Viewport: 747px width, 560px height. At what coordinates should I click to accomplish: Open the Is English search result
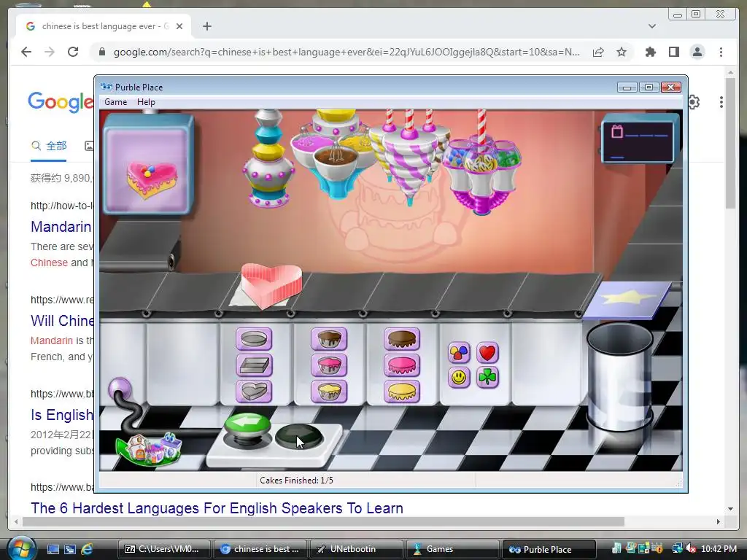[x=62, y=415]
